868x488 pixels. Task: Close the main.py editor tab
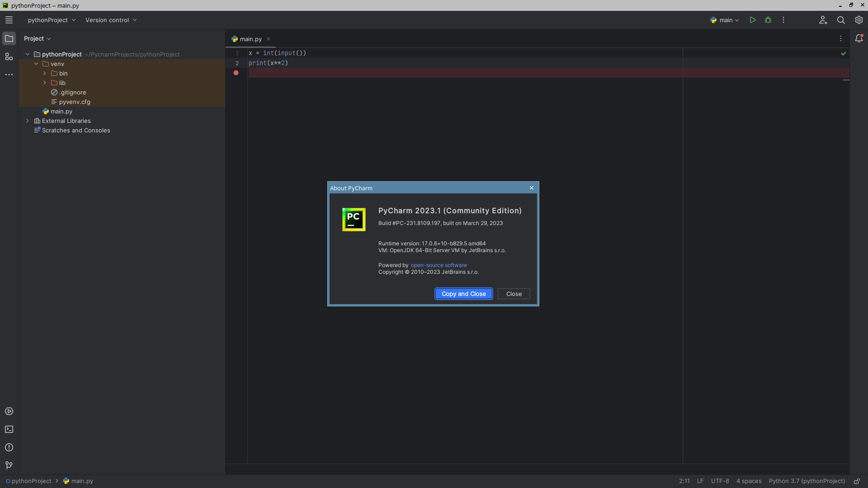point(269,39)
